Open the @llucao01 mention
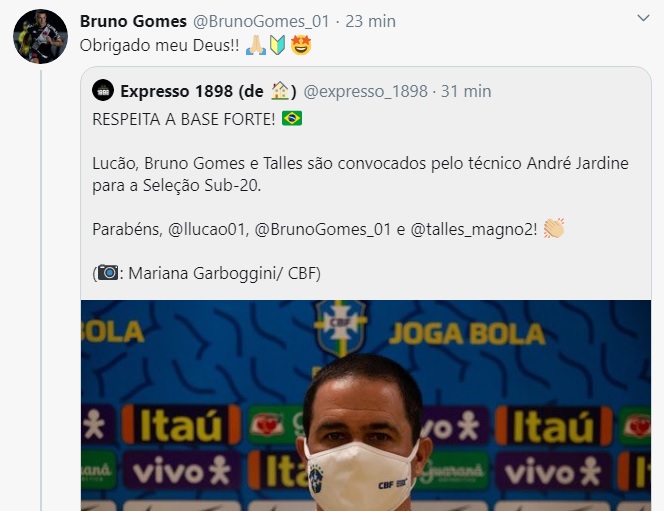The height and width of the screenshot is (511, 664). [207, 229]
